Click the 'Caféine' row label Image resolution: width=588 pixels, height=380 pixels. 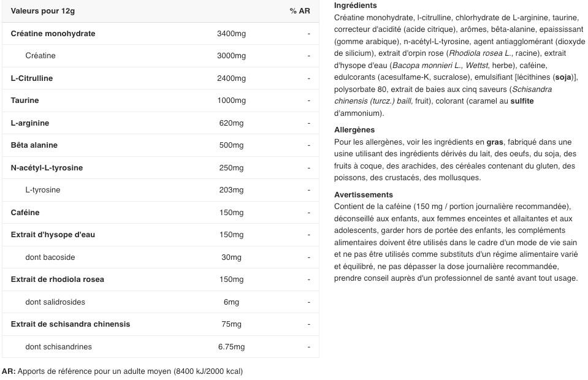[25, 213]
